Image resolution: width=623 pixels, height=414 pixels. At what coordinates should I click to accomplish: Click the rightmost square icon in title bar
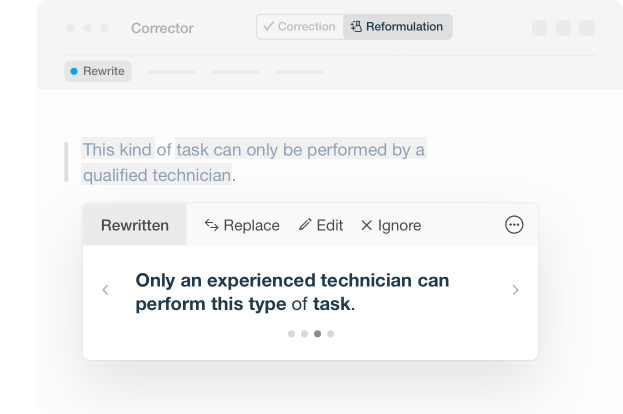coord(587,28)
